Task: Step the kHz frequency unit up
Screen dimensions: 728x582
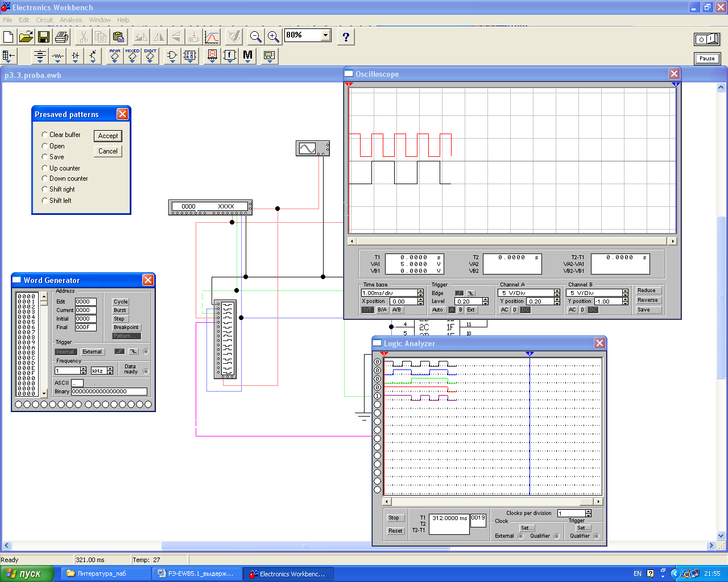Action: tap(110, 369)
